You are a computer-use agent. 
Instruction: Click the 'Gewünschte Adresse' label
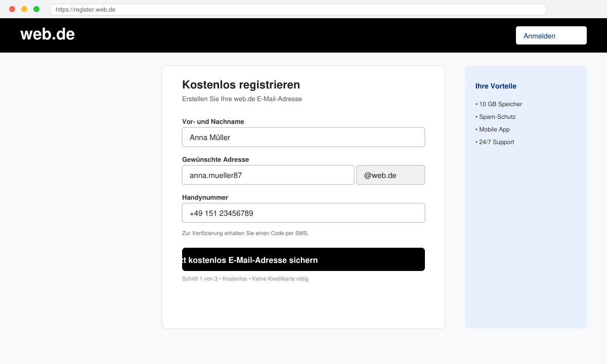(x=215, y=159)
